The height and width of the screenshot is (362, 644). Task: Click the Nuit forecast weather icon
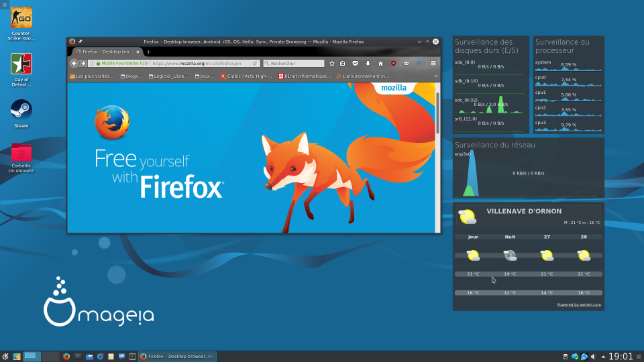click(510, 255)
